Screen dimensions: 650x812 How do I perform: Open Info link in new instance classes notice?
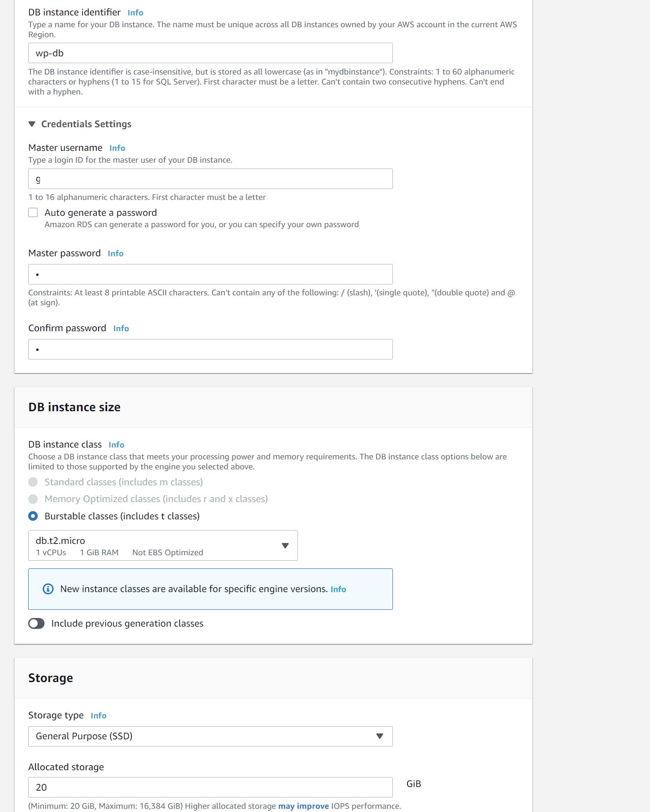(x=338, y=589)
